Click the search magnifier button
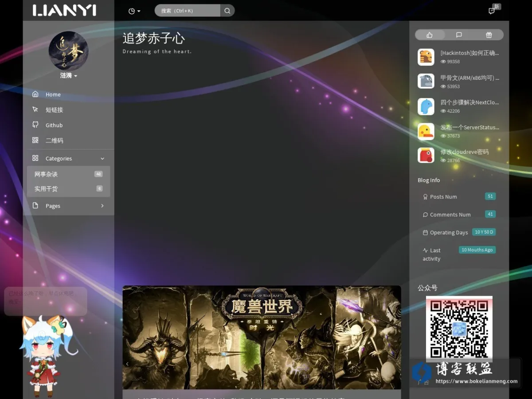 [227, 11]
